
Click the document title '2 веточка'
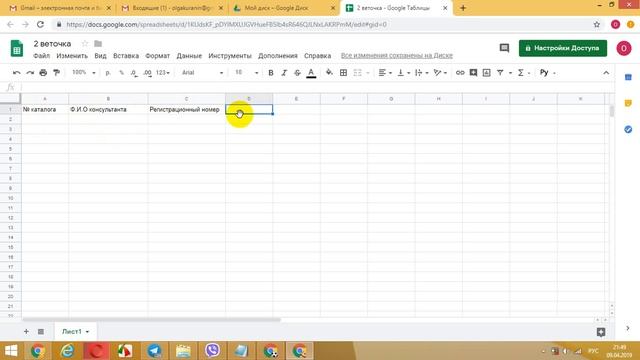click(x=52, y=44)
